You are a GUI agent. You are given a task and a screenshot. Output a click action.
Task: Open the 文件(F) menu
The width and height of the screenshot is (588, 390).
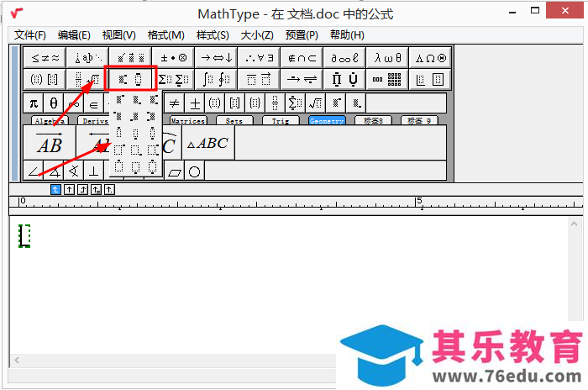pyautogui.click(x=30, y=35)
